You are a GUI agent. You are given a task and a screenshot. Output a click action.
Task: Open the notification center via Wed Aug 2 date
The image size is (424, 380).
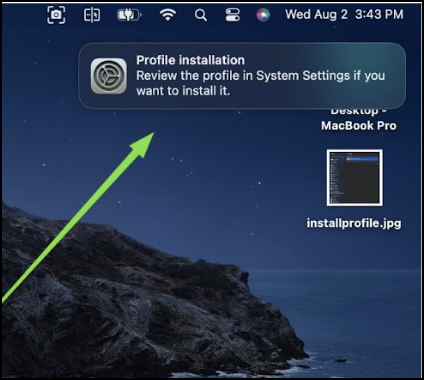(x=316, y=14)
